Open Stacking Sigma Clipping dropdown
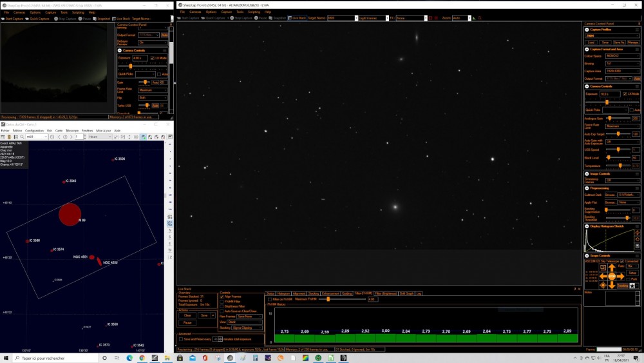The image size is (644, 363). click(247, 328)
